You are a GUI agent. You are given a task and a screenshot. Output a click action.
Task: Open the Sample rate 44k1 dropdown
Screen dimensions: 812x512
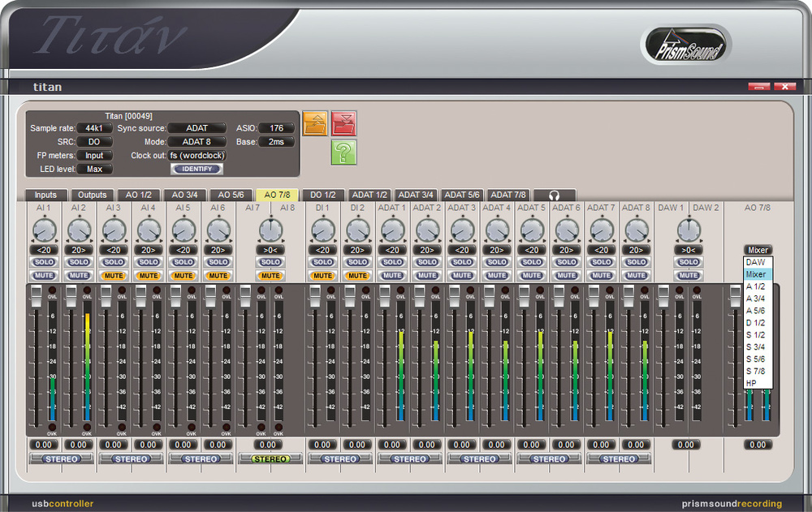coord(94,128)
